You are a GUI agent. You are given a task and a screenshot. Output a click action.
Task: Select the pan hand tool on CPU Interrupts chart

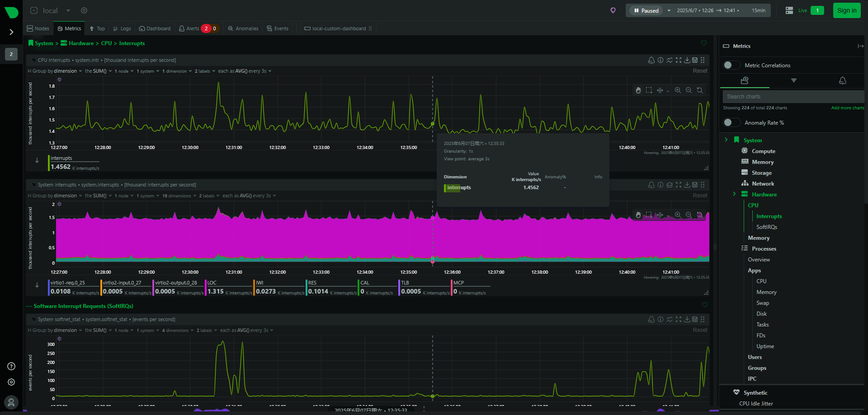638,90
